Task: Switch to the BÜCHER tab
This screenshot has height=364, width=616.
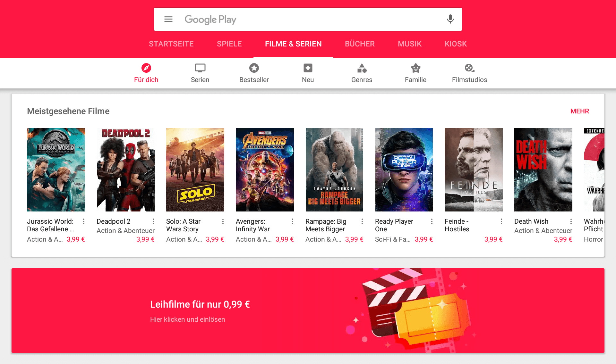Action: (x=360, y=44)
